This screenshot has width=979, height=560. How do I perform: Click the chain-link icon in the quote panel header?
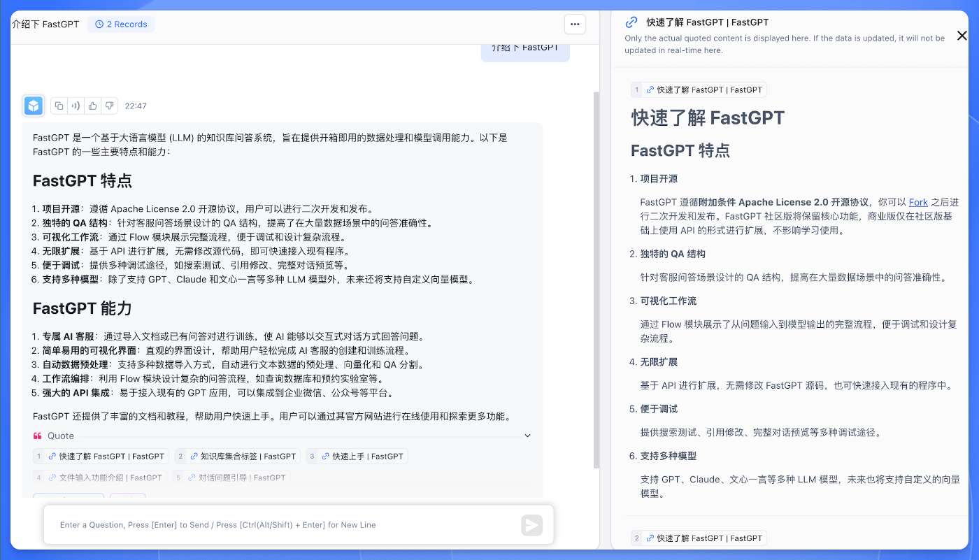pos(631,22)
